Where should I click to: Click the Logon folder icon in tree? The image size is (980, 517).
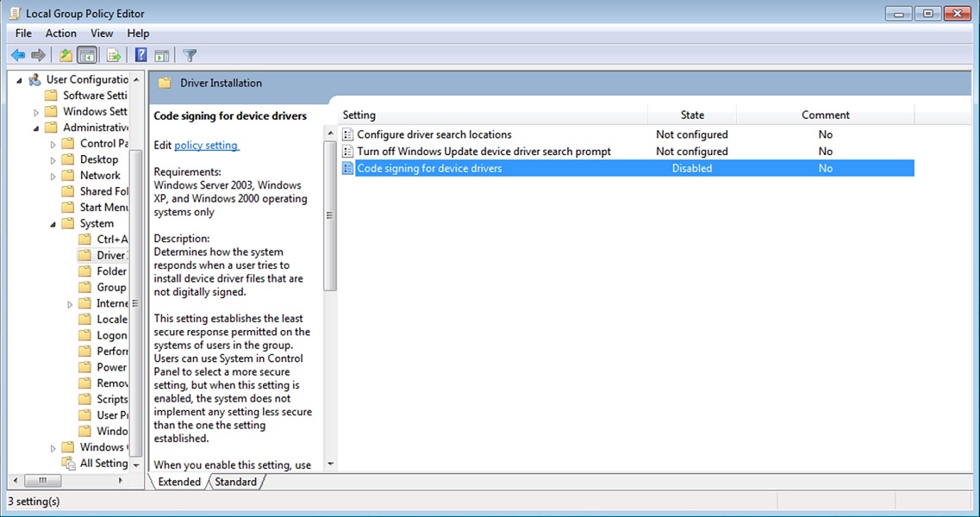click(85, 335)
